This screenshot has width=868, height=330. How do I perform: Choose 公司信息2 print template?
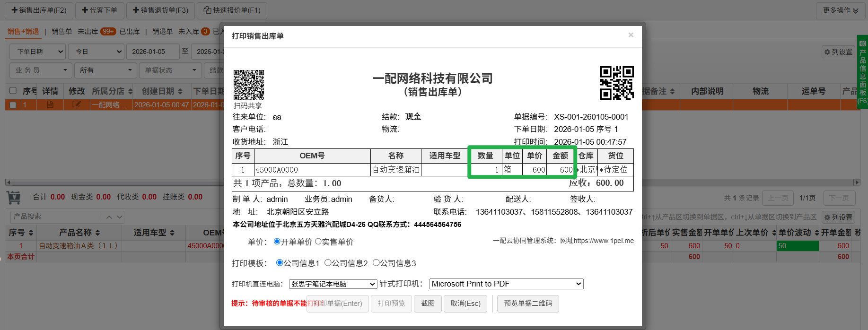328,263
